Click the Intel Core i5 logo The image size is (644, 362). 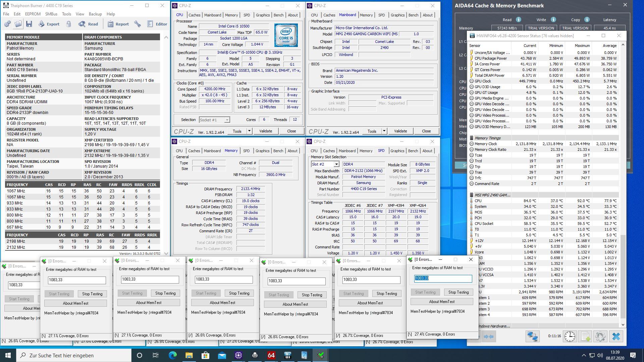[x=286, y=35]
